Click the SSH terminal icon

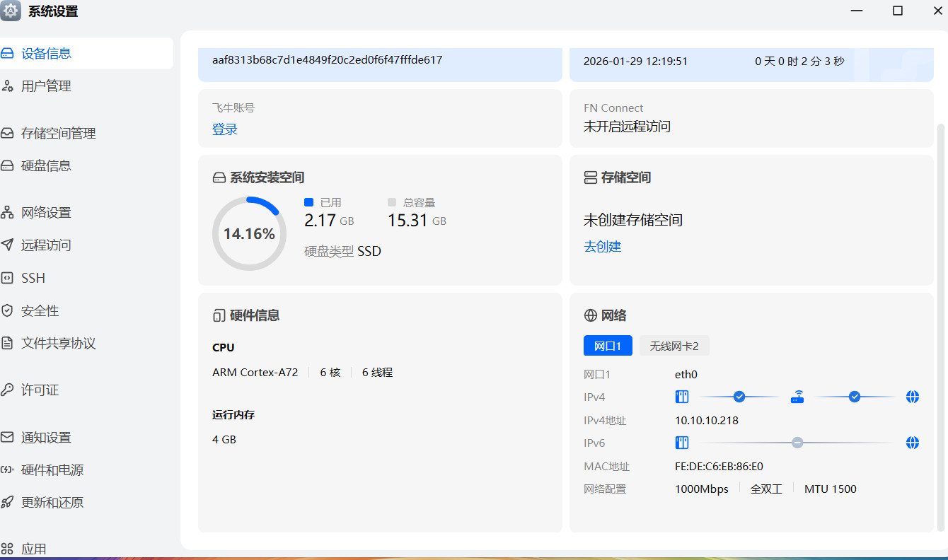[x=8, y=278]
